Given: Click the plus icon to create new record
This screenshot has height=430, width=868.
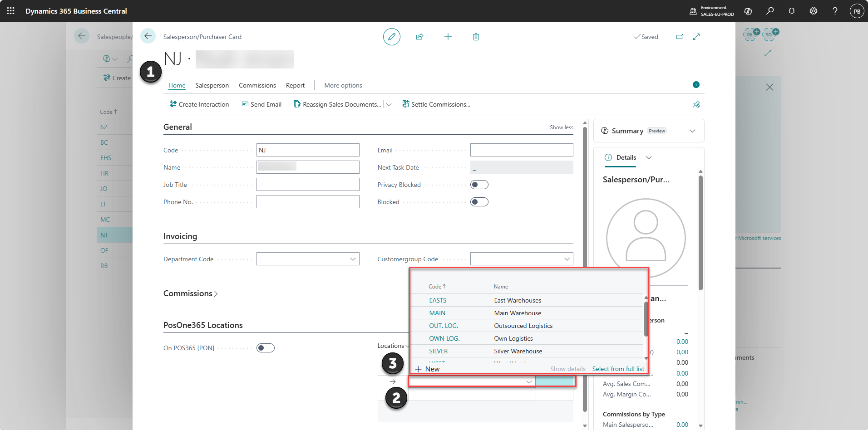Looking at the screenshot, I should [x=448, y=37].
